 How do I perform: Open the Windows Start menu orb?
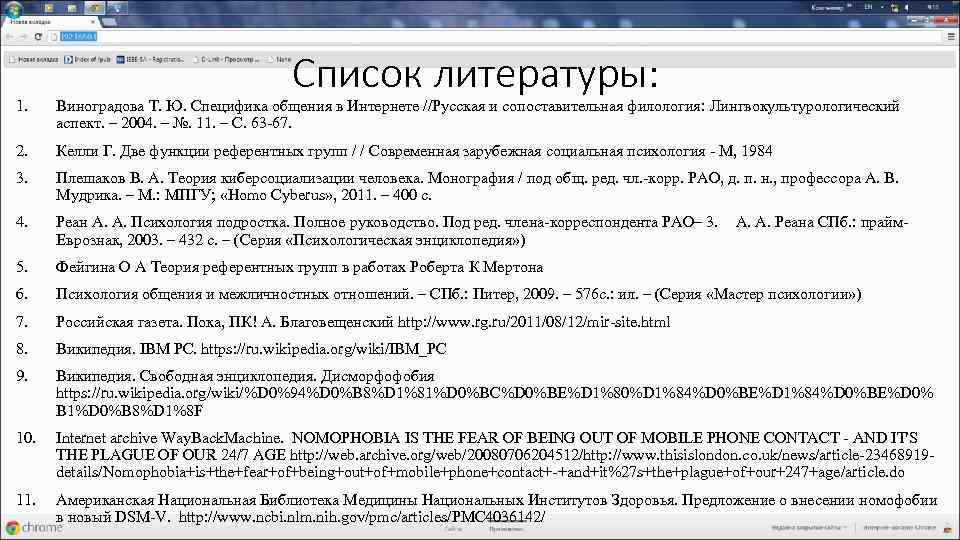pyautogui.click(x=13, y=8)
